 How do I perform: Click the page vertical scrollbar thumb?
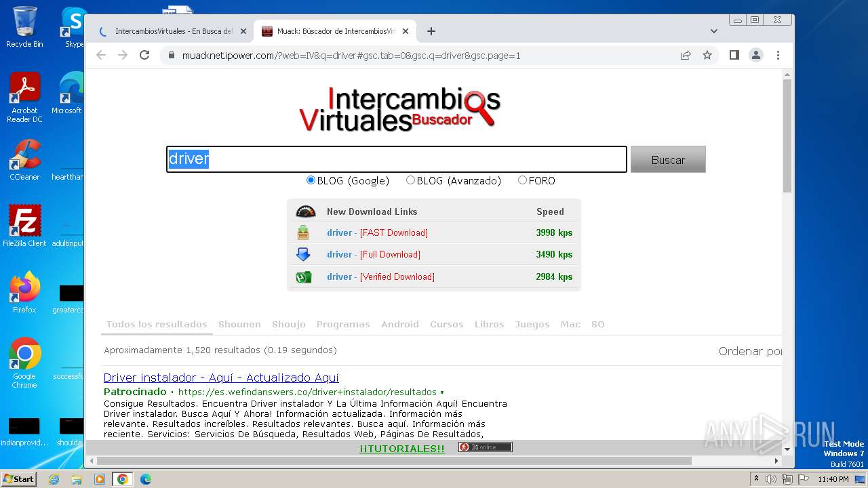point(787,136)
